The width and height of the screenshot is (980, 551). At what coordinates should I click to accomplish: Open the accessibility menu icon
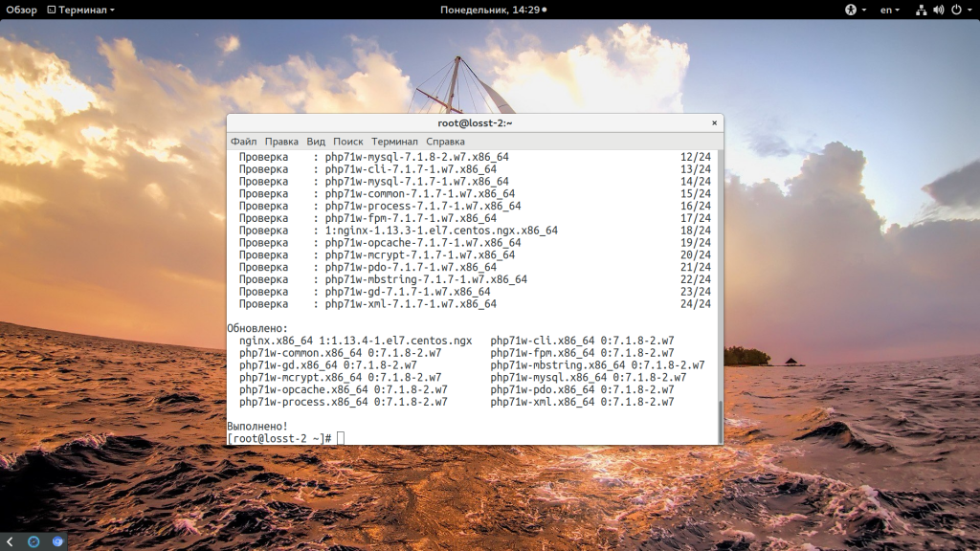coord(849,10)
